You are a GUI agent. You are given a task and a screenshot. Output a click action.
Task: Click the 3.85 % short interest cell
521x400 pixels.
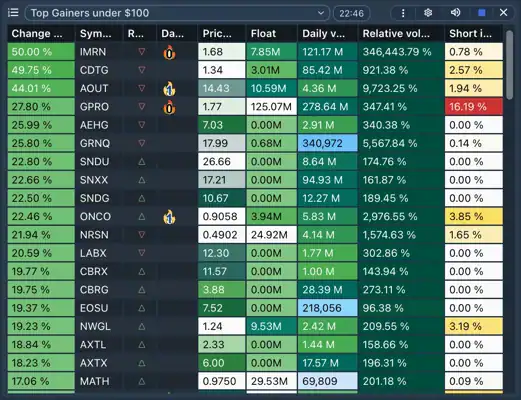(x=474, y=216)
